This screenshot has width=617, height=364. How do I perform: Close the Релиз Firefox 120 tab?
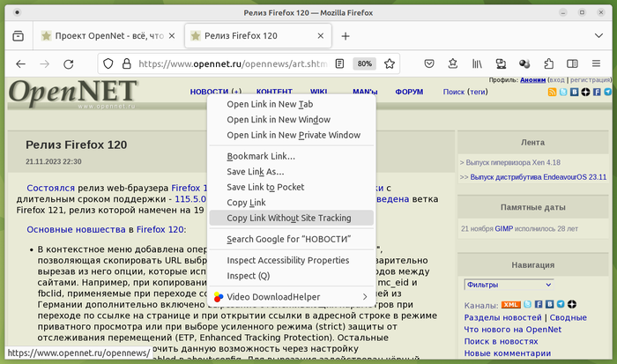point(321,36)
